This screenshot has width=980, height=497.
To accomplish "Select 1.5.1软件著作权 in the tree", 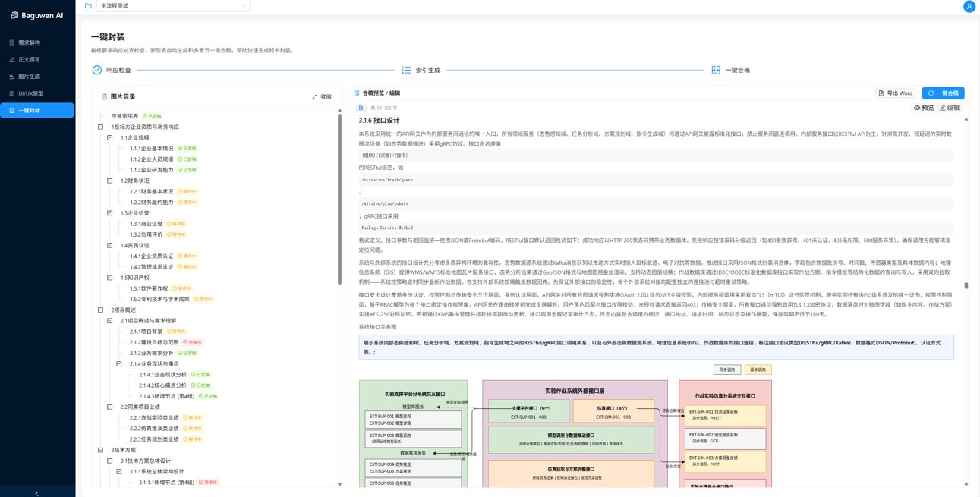I will 149,288.
